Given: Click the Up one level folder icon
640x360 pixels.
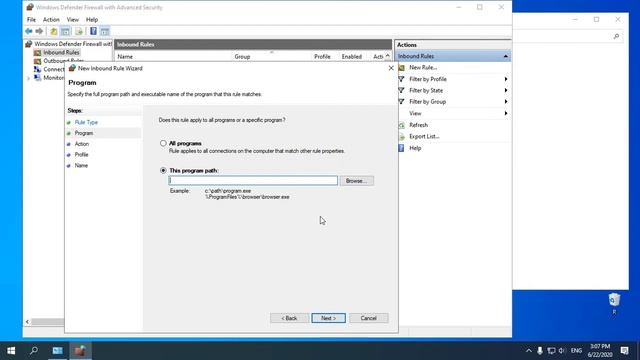Looking at the screenshot, I should click(53, 31).
